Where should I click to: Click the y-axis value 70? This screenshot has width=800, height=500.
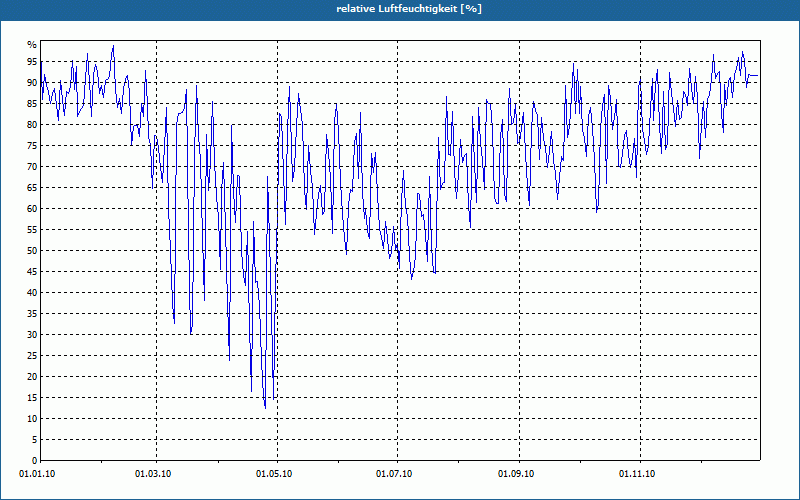coord(32,167)
